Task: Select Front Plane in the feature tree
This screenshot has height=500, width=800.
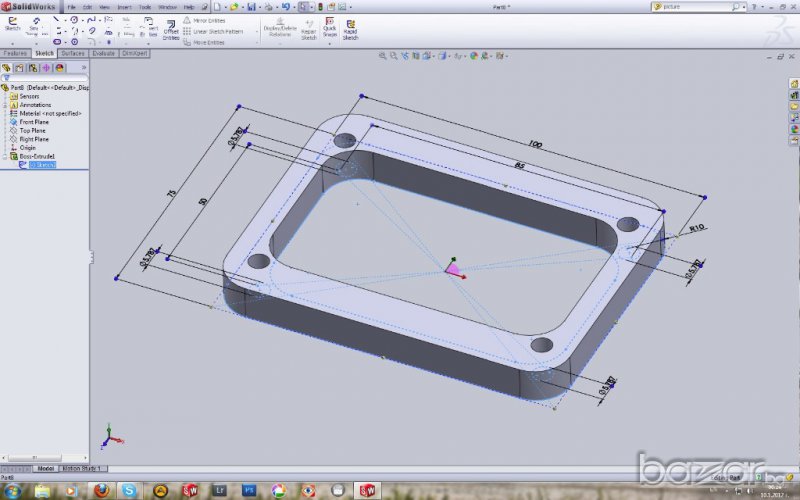Action: coord(33,122)
